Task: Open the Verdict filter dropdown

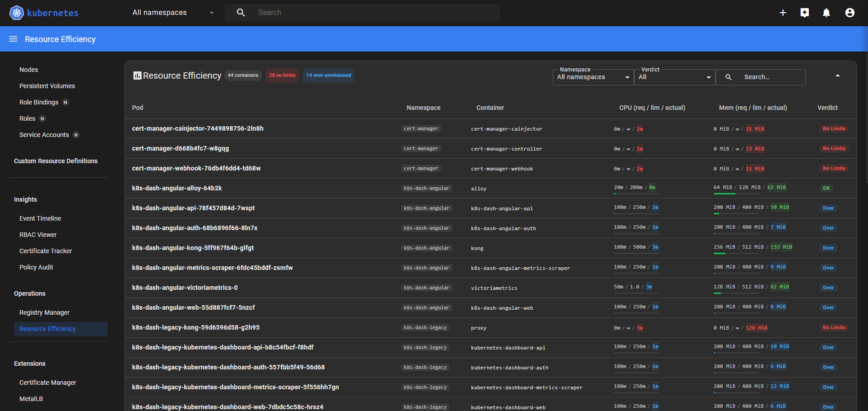Action: click(674, 77)
